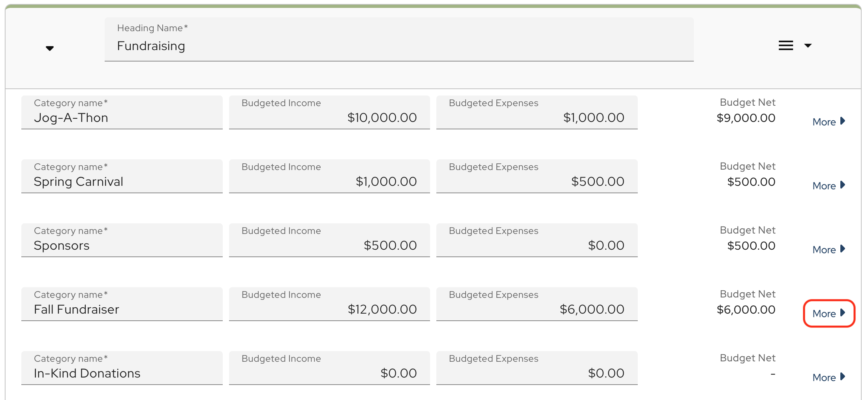Edit Sponsors budgeted expenses $0.00 field
Screen dimensions: 868x400
[x=537, y=245]
